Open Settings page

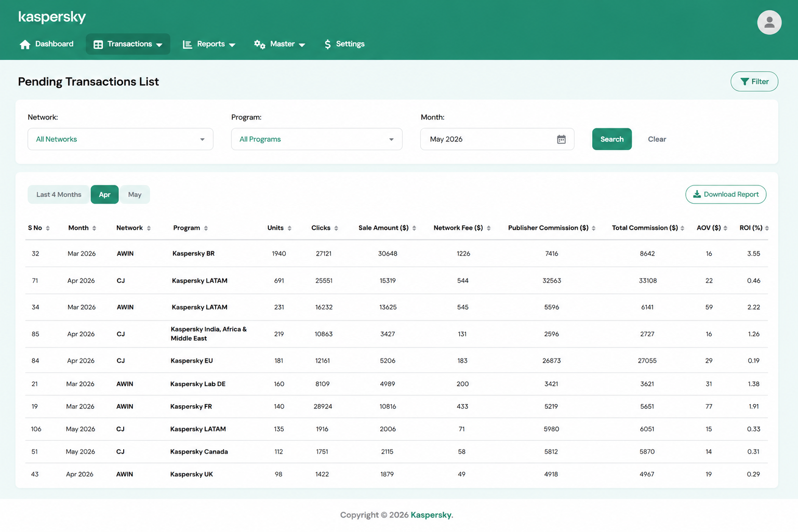tap(344, 44)
